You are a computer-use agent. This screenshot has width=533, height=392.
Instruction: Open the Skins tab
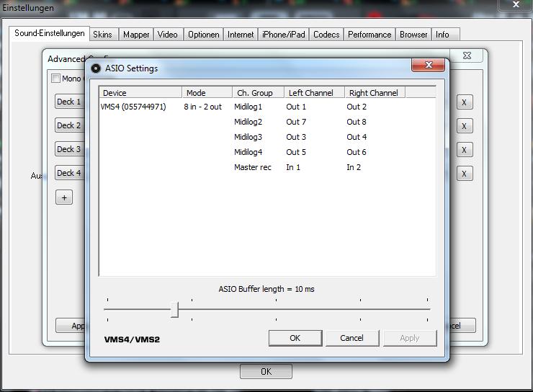[103, 35]
